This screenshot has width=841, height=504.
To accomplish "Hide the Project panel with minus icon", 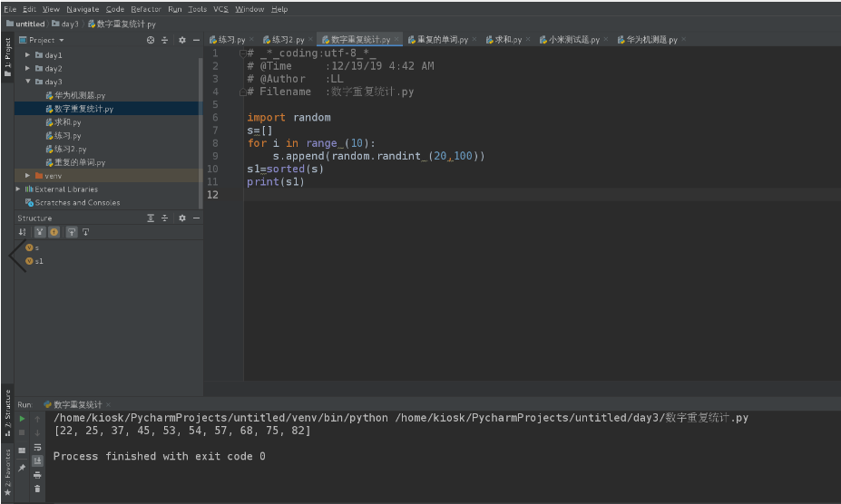I will click(196, 40).
